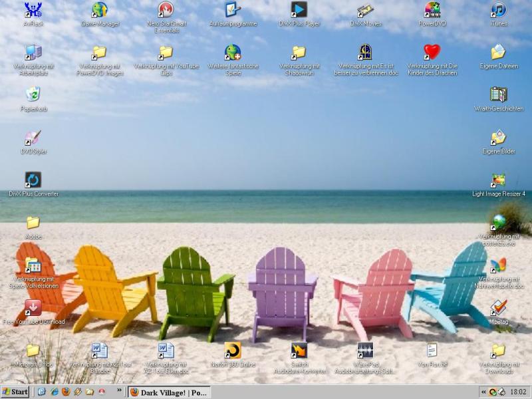Launch PowerDVD from the desktop
This screenshot has width=532, height=399.
coord(432,10)
